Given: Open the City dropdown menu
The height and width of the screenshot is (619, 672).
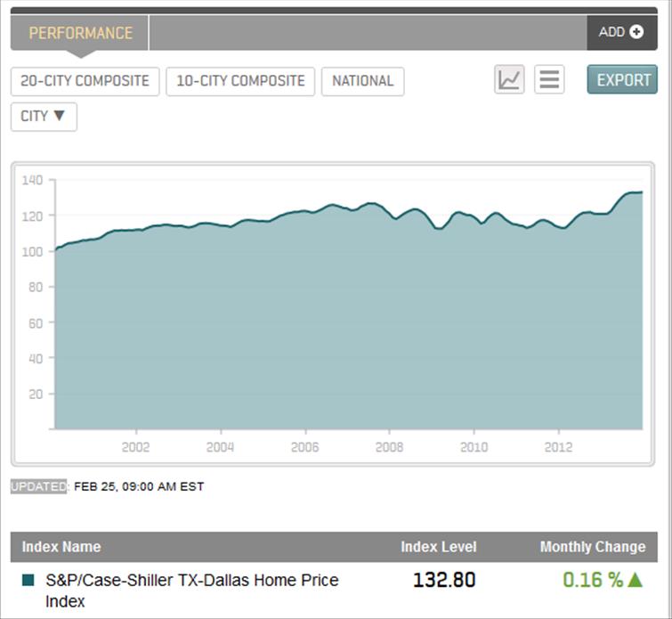Looking at the screenshot, I should [x=44, y=117].
